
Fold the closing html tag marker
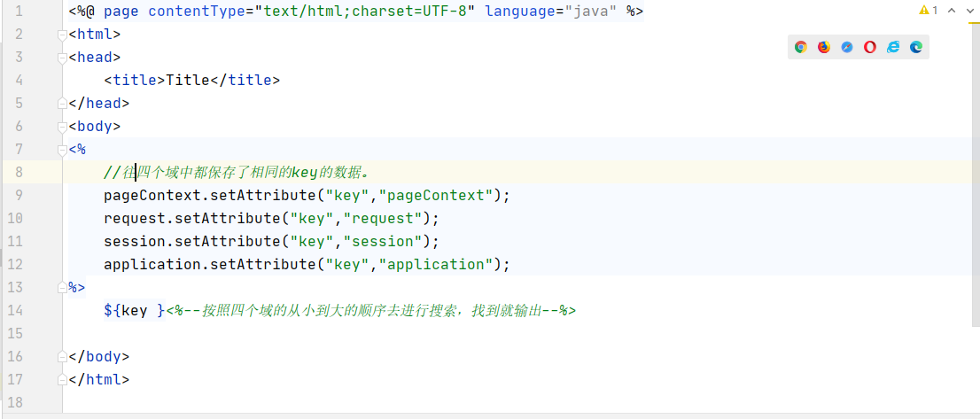coord(62,380)
